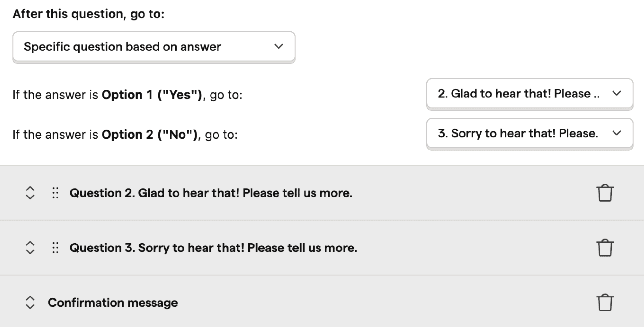Click the chevron in '3. Sorry to hear that' dropdown
Screen dimensions: 644x327
(616, 133)
